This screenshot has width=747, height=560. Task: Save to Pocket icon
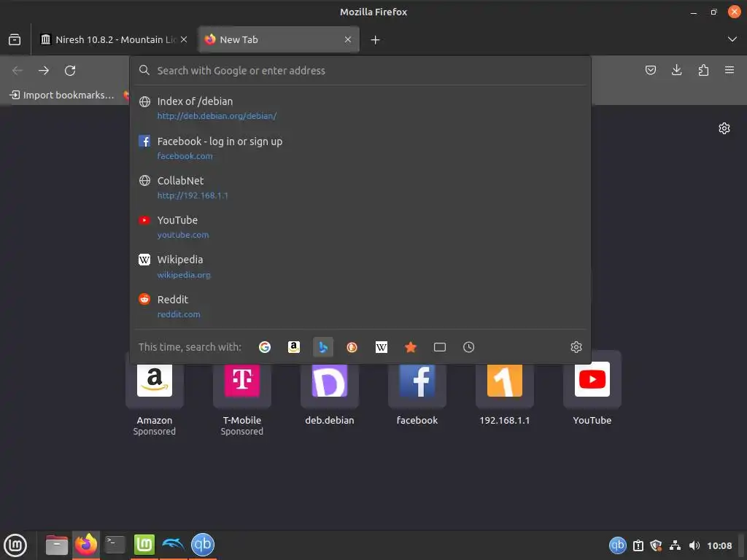click(650, 71)
